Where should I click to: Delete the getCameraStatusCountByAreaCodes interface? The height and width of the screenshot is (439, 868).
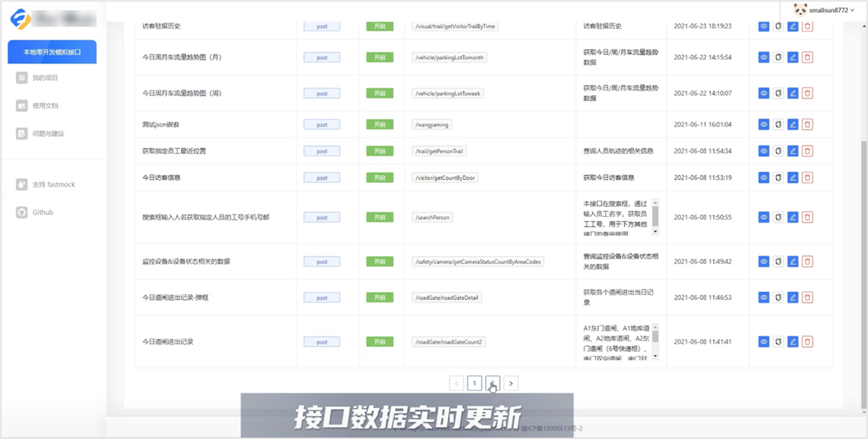[x=807, y=262]
